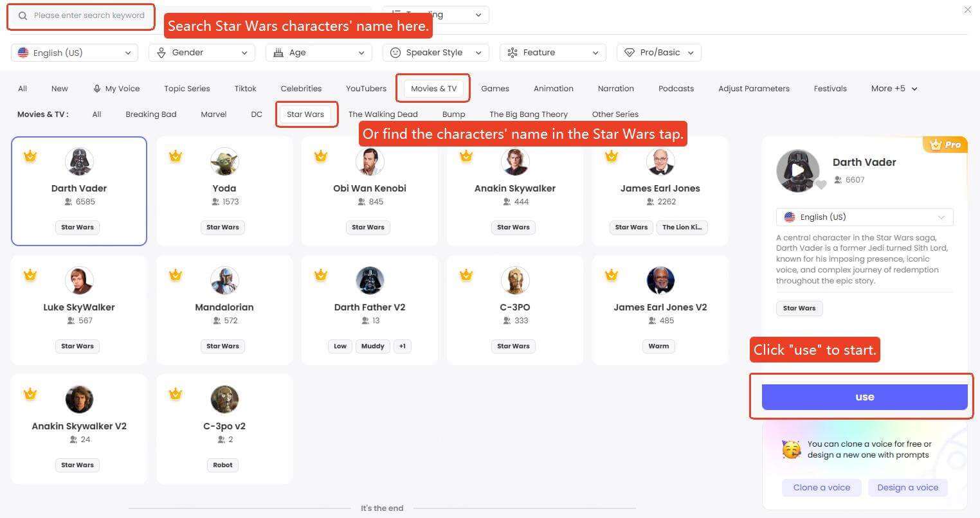Viewport: 980px width, 518px height.
Task: Pick the C-3po v2 avatar
Action: click(x=224, y=399)
